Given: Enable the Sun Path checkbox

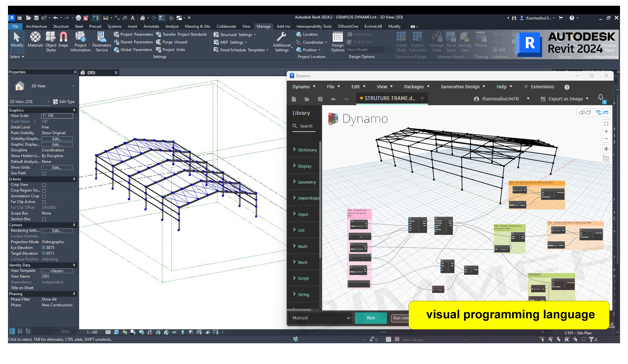Looking at the screenshot, I should [44, 173].
